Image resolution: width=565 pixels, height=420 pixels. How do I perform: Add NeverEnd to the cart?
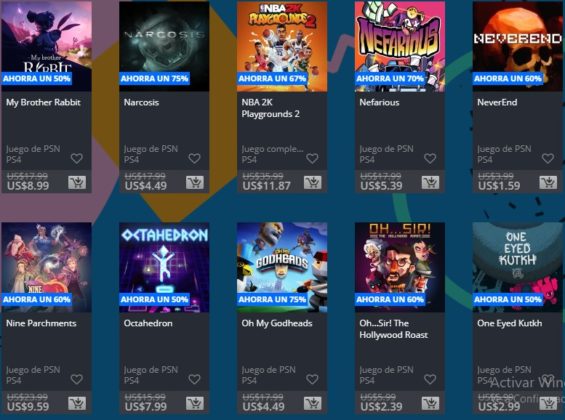point(548,182)
